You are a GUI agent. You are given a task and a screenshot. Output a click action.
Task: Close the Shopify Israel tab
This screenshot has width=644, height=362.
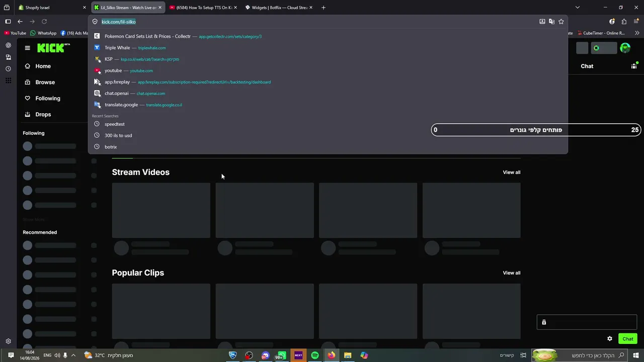(84, 8)
